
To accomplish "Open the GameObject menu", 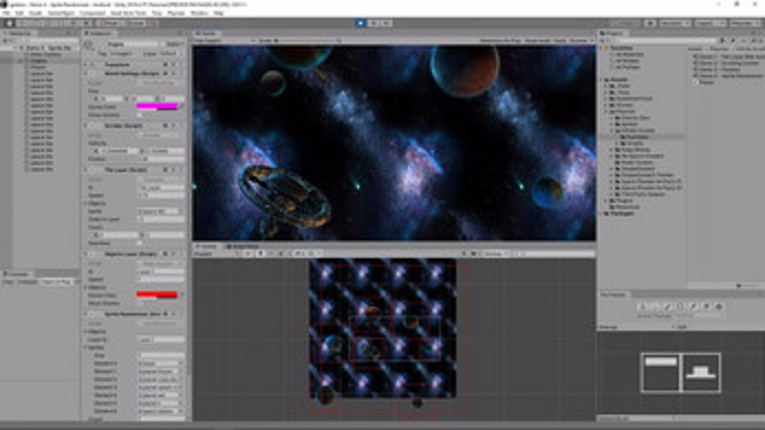I will tap(61, 13).
